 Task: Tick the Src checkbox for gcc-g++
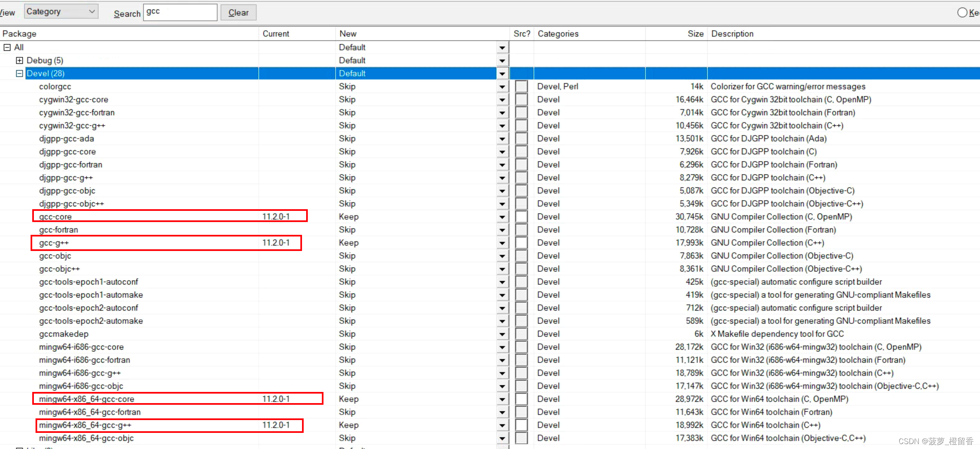point(521,243)
